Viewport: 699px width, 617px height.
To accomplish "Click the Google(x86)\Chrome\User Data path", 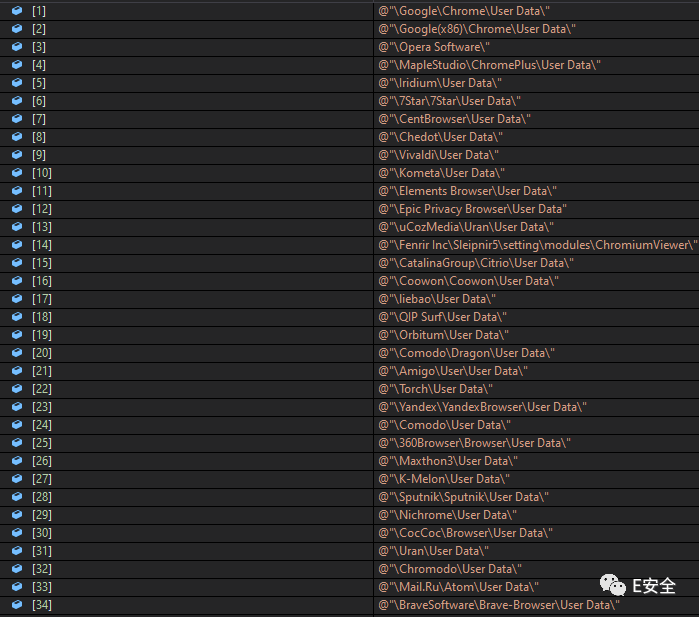I will pos(477,29).
